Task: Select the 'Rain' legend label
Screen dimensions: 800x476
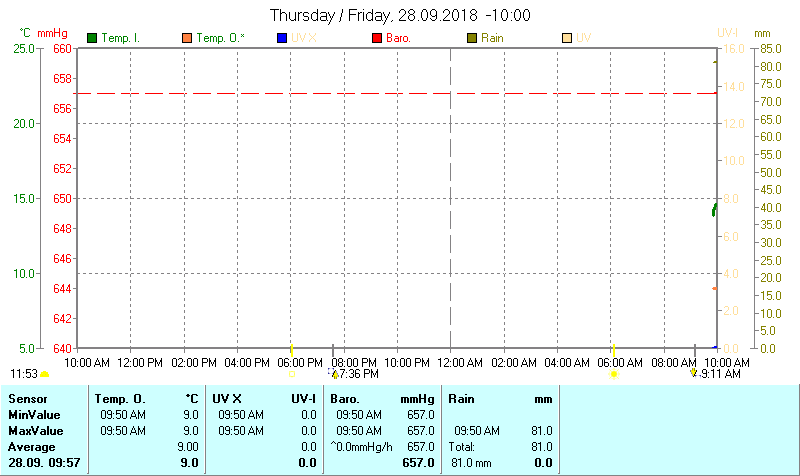Action: pos(492,38)
